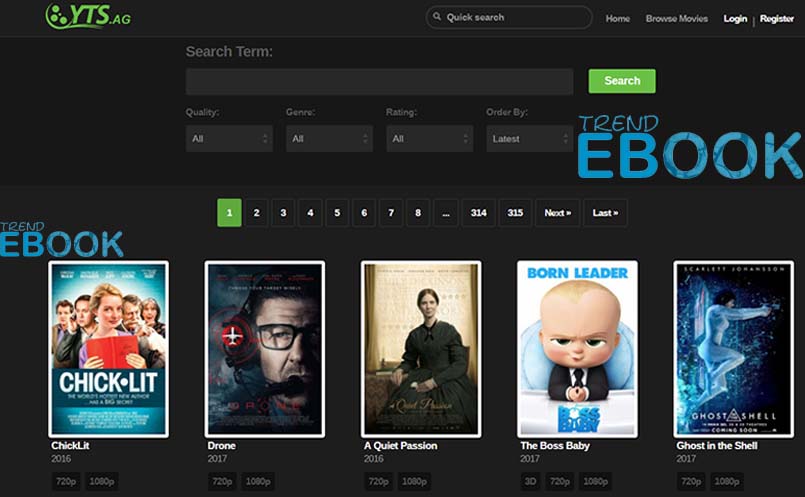Go to page 5
This screenshot has height=497, width=805.
click(337, 213)
